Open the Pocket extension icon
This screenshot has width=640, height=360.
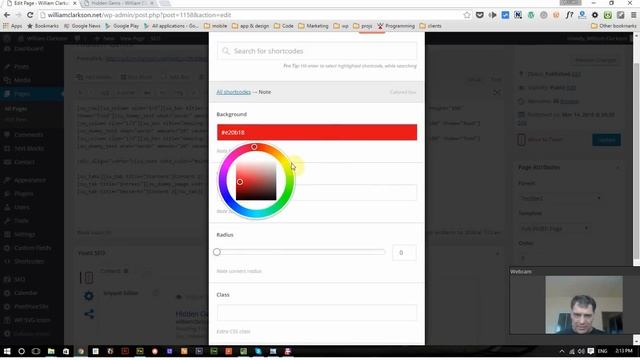[480, 15]
